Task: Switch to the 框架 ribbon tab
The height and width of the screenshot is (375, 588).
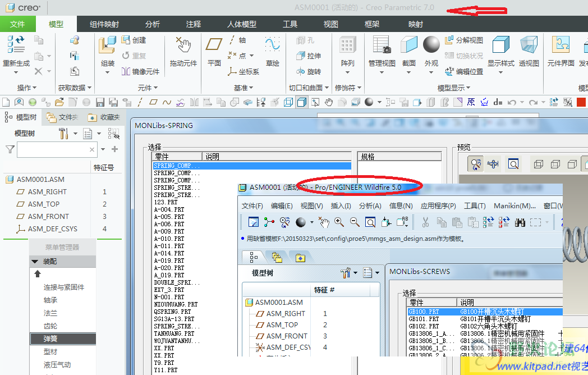Action: click(371, 24)
